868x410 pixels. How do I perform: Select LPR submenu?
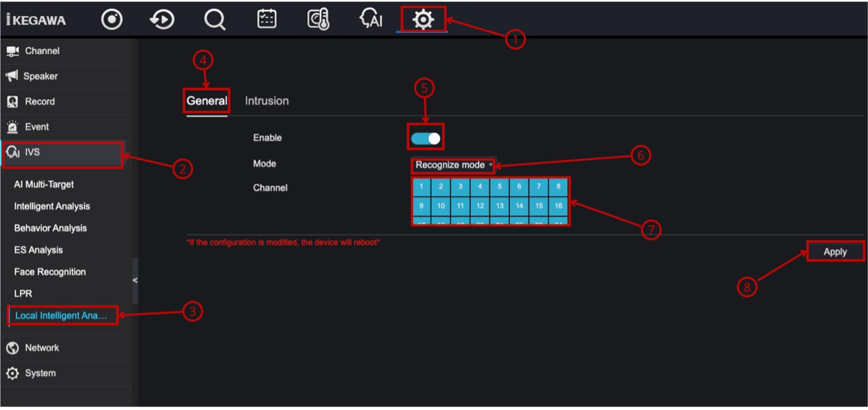(23, 294)
